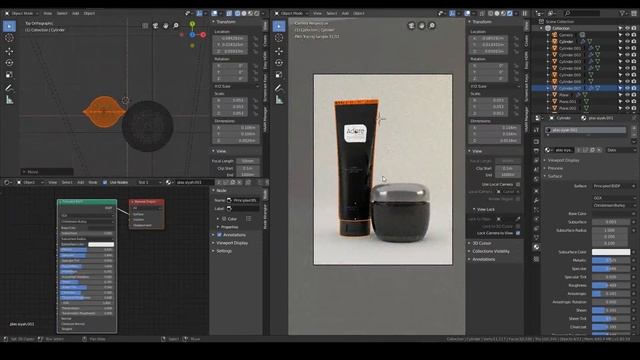Viewport: 640px width, 360px height.
Task: Adjust the Roughness slider in material properties
Action: 611,285
